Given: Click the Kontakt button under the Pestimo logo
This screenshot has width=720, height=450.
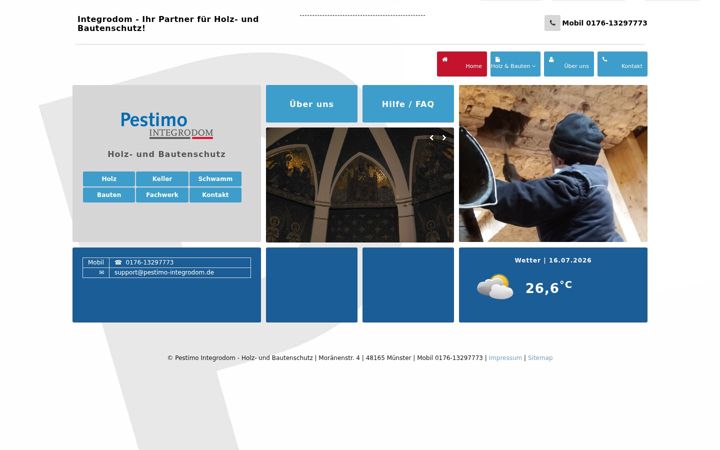Looking at the screenshot, I should click(215, 195).
